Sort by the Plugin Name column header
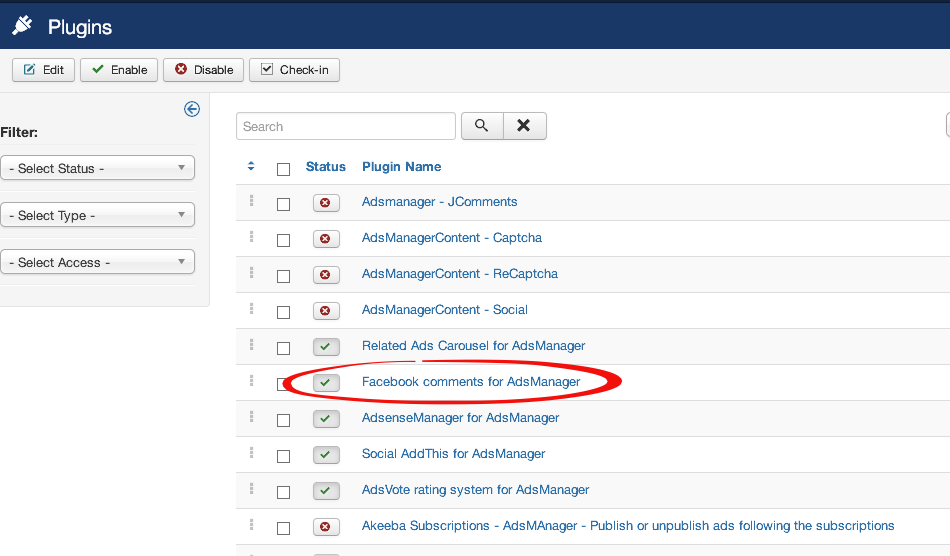Viewport: 950px width, 556px height. pos(402,167)
